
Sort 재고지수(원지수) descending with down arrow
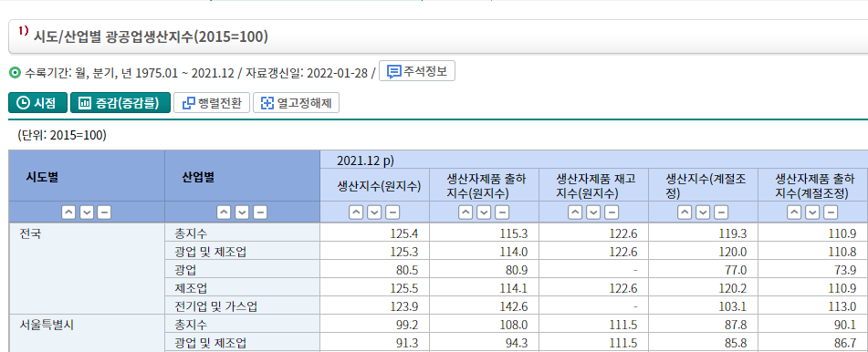594,212
